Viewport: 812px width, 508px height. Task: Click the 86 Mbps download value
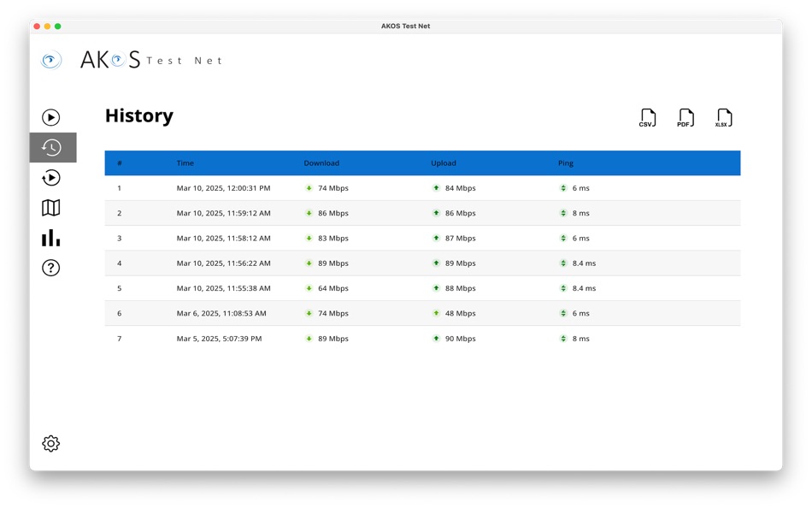tap(333, 213)
